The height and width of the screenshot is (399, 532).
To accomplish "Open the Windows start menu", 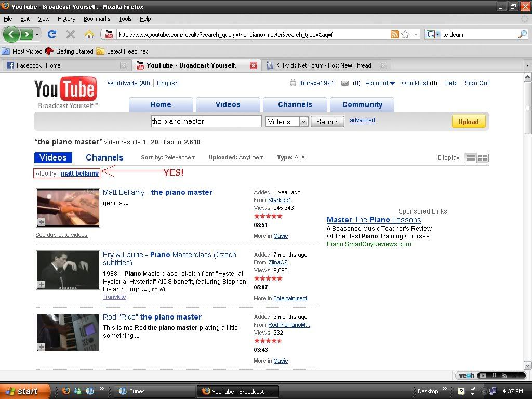I will pyautogui.click(x=24, y=391).
